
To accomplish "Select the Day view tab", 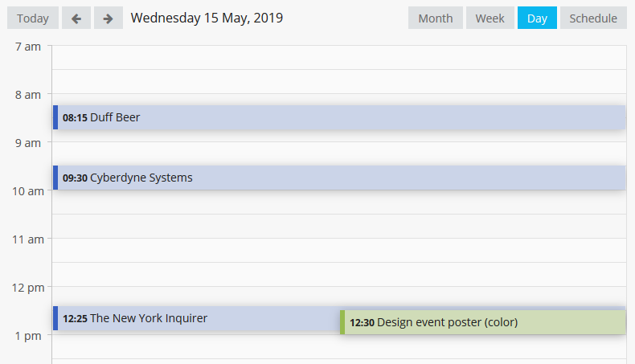I will pos(537,18).
